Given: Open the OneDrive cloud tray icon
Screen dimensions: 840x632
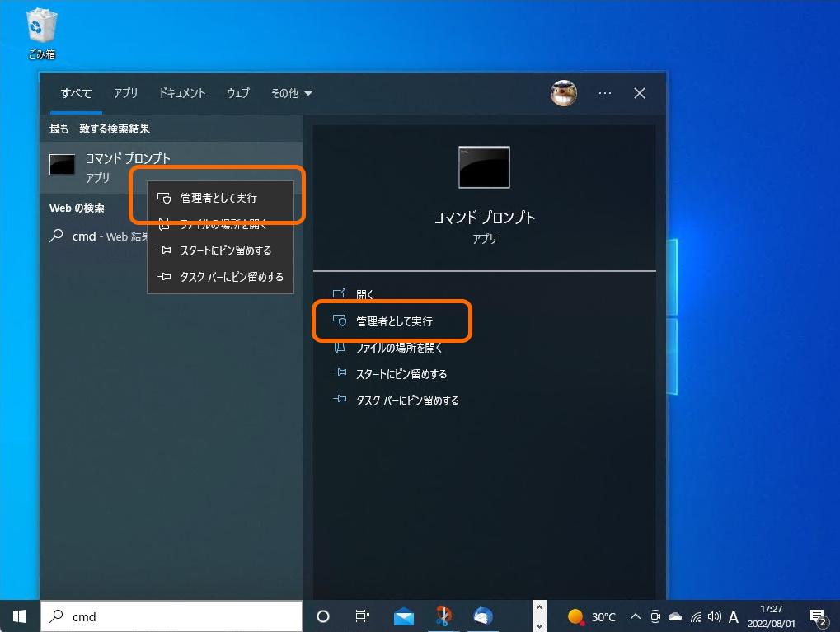Looking at the screenshot, I should pyautogui.click(x=675, y=617).
